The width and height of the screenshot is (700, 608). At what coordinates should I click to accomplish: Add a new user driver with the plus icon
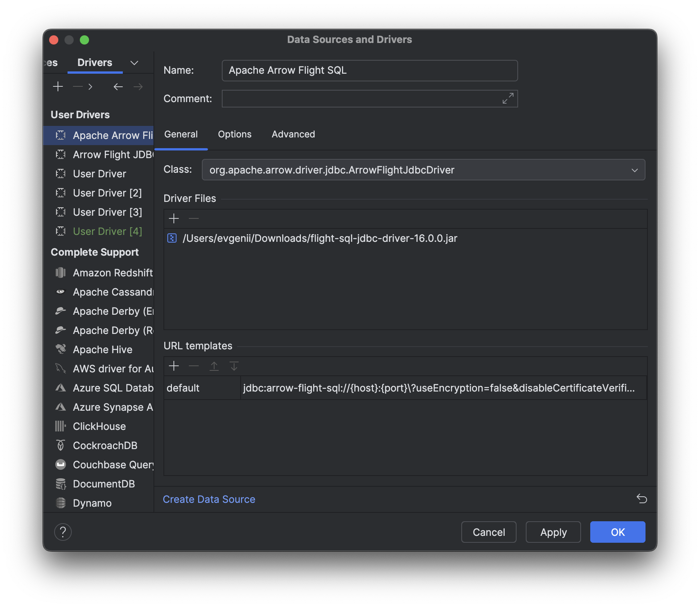click(58, 86)
